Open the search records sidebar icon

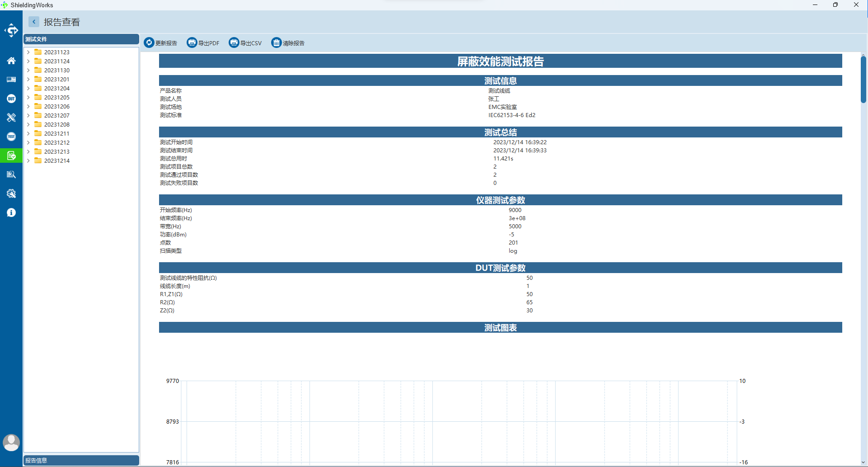11,175
